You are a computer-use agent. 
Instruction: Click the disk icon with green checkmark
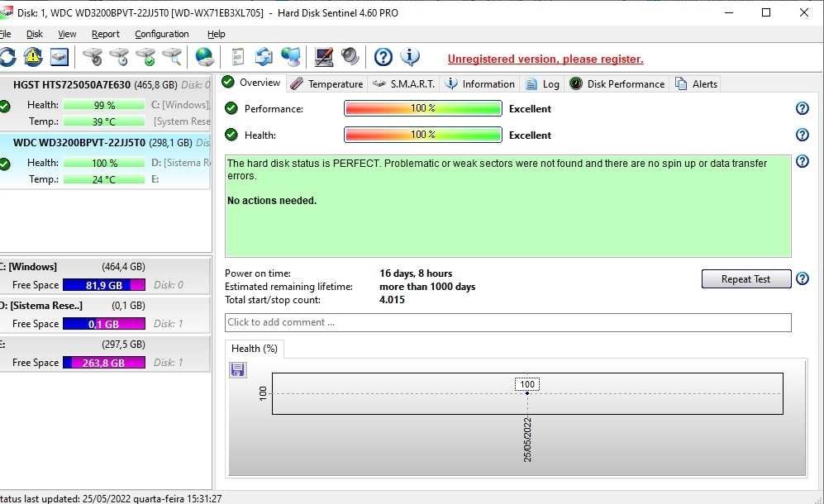(145, 57)
